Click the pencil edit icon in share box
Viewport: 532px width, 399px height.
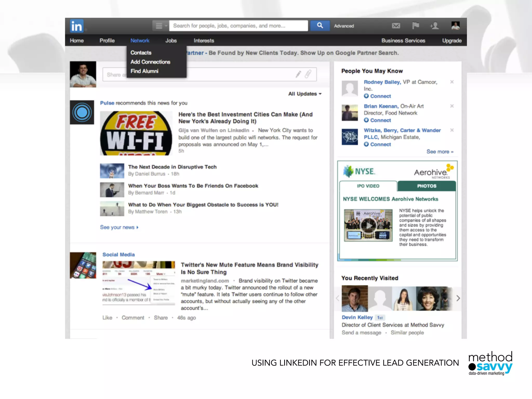click(x=298, y=75)
